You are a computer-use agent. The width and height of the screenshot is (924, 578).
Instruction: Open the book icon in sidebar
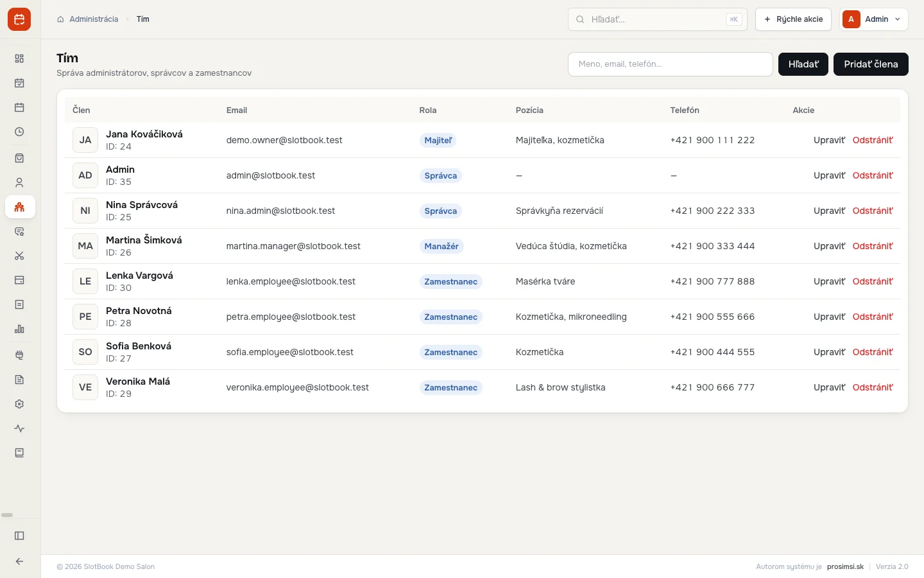click(19, 453)
